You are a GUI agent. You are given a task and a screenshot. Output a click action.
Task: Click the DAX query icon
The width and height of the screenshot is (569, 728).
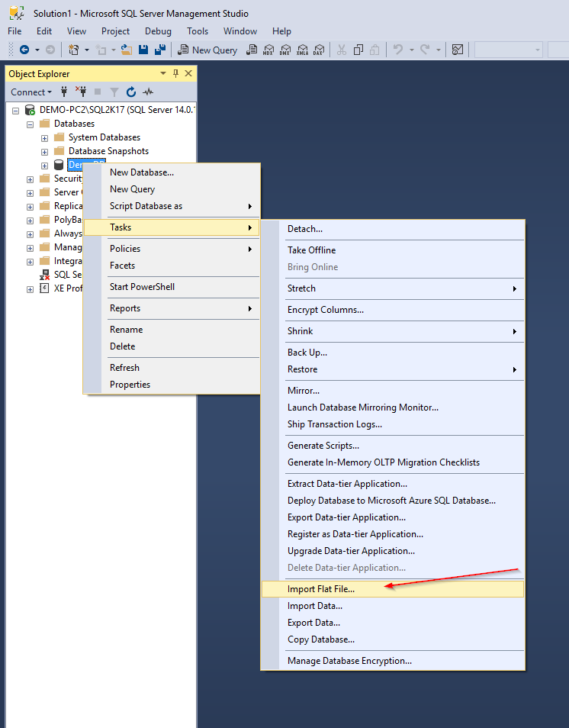pyautogui.click(x=319, y=50)
